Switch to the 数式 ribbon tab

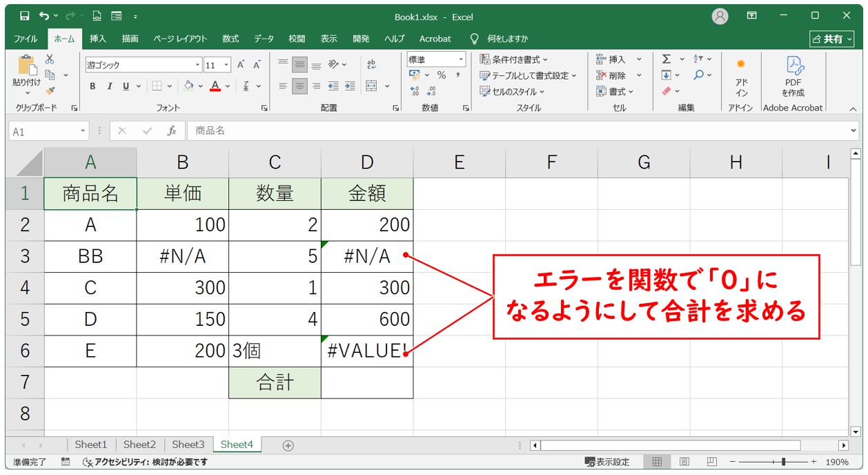230,39
